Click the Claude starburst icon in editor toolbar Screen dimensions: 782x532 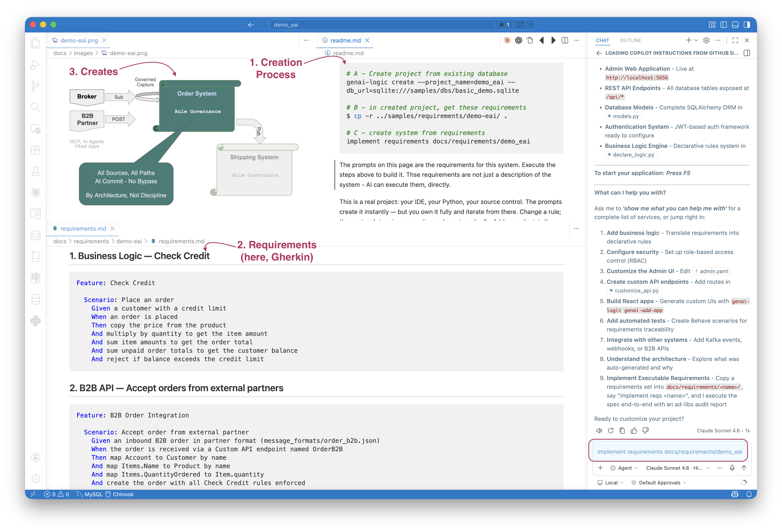(x=507, y=40)
